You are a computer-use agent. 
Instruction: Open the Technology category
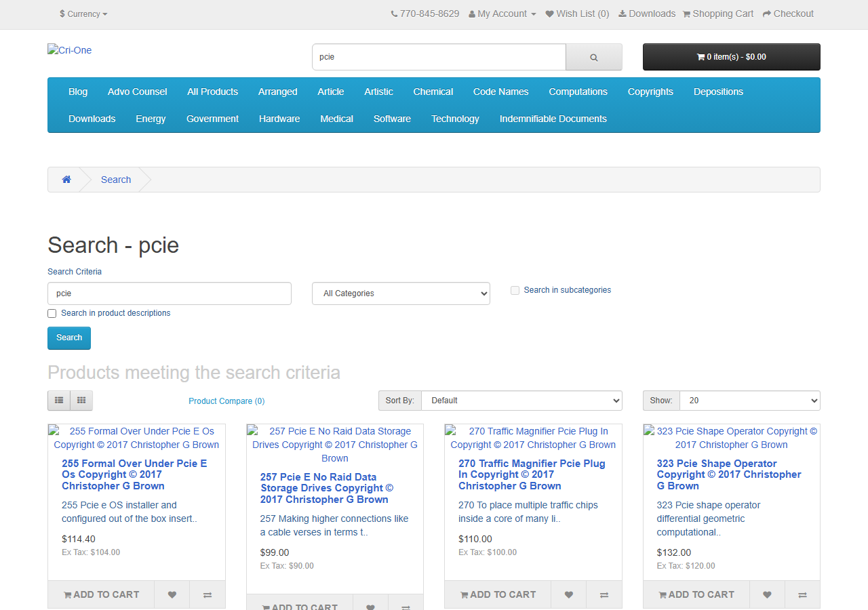[x=455, y=119]
